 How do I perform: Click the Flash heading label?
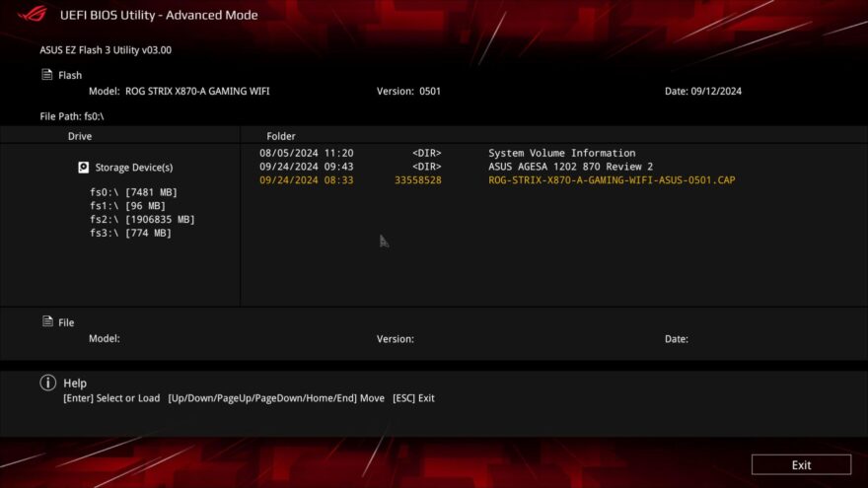coord(70,75)
